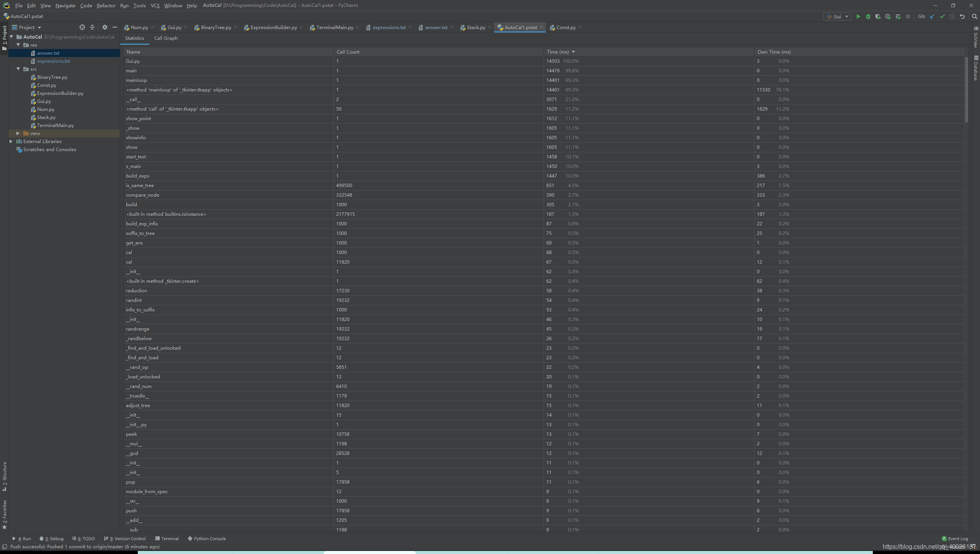Open the VCS menu
Screen dimensions: 980x554
pos(155,5)
